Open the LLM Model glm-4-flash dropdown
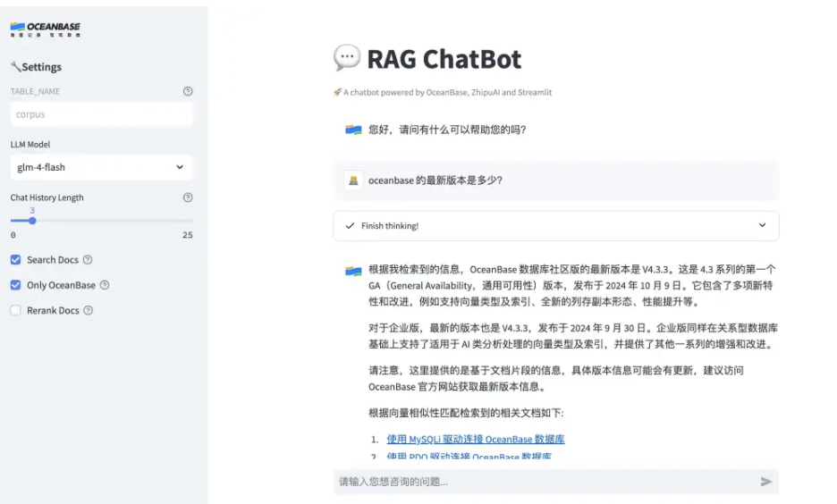The width and height of the screenshot is (837, 504). click(x=101, y=167)
